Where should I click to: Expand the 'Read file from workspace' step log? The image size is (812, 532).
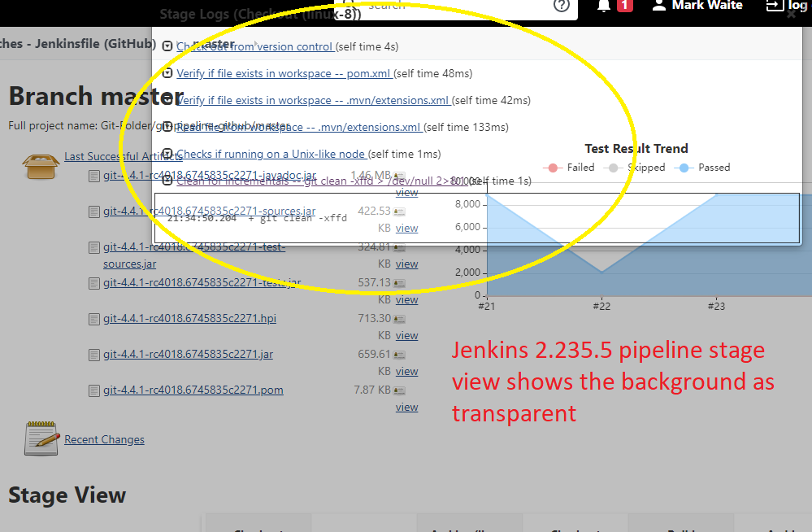click(x=167, y=127)
